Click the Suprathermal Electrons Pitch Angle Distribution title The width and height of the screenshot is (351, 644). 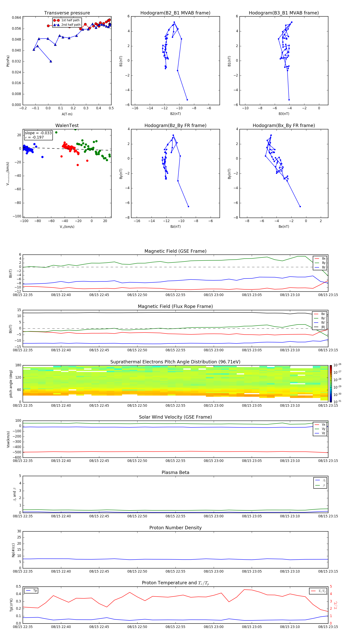[175, 362]
